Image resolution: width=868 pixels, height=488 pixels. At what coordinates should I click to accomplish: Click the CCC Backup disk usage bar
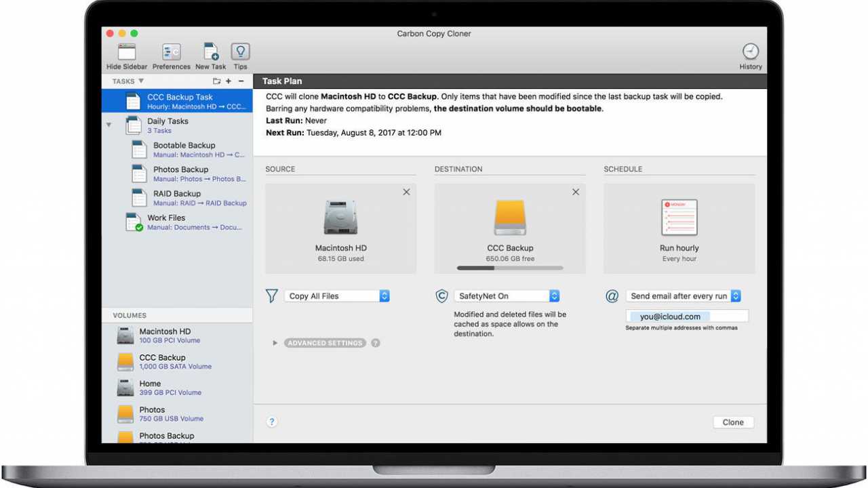pos(510,268)
